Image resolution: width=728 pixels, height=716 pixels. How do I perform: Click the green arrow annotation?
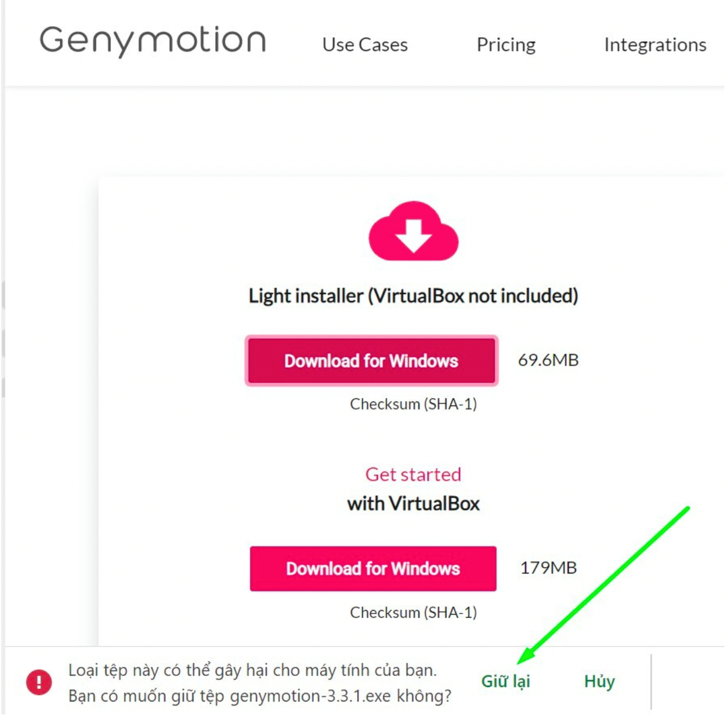click(x=603, y=585)
